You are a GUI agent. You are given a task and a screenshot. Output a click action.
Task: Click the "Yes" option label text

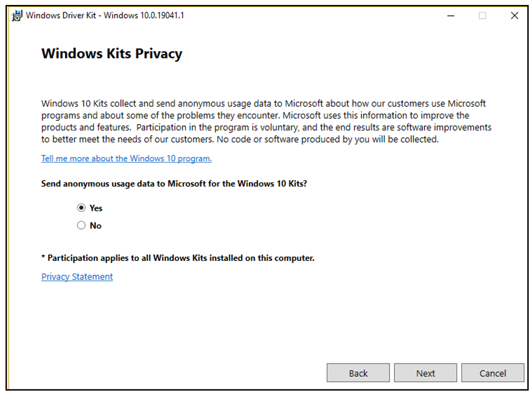96,208
